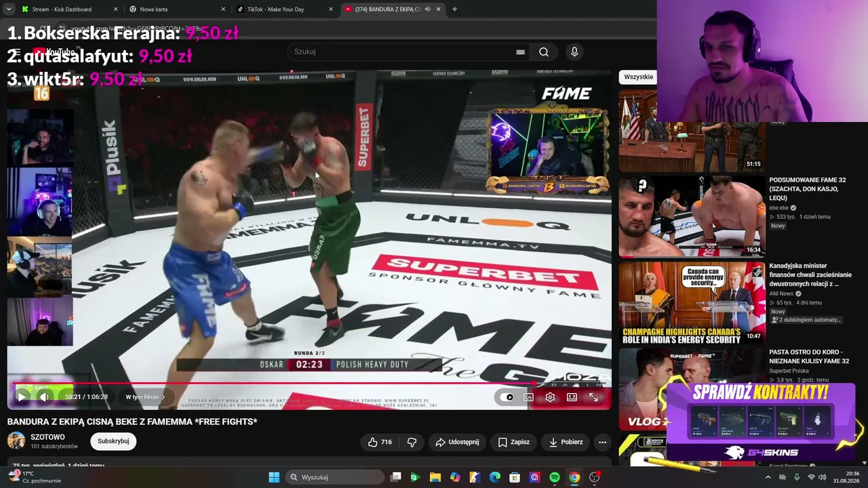Open the weather widget showing 17°C
The image size is (868, 488).
point(33,477)
